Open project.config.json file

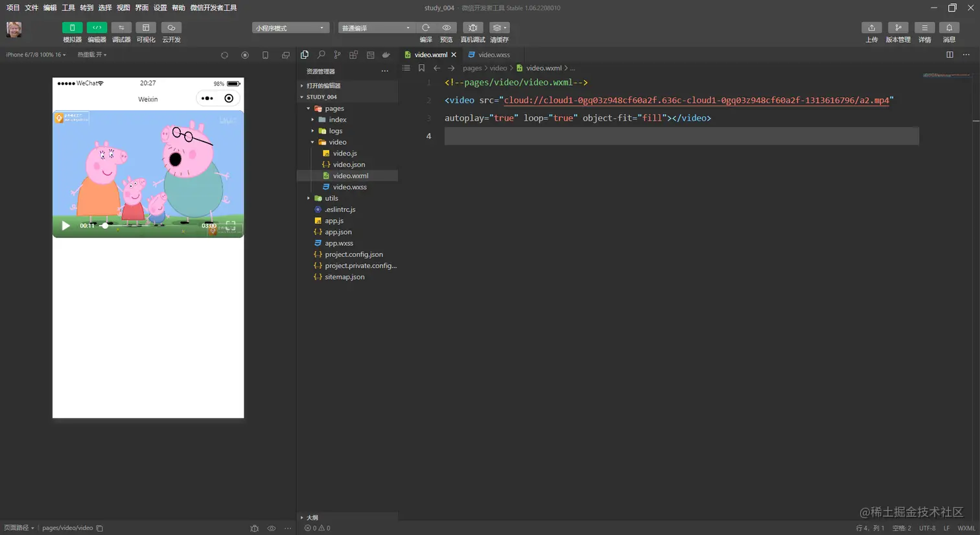pos(347,254)
